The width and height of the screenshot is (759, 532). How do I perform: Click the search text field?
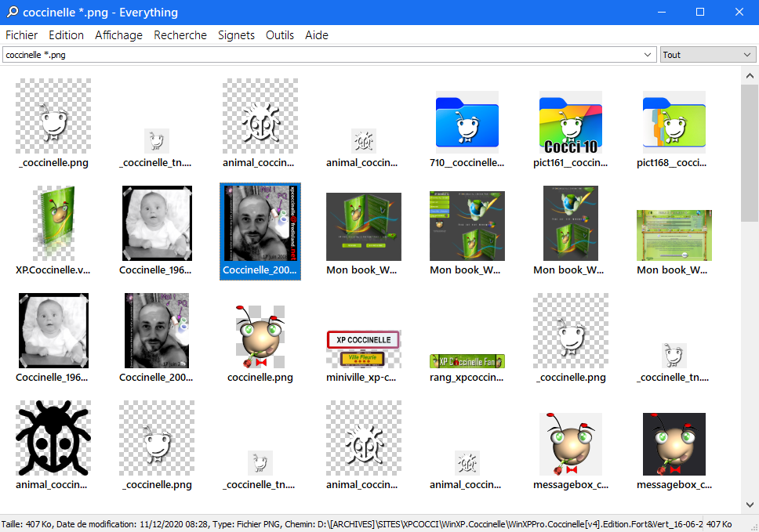click(321, 55)
